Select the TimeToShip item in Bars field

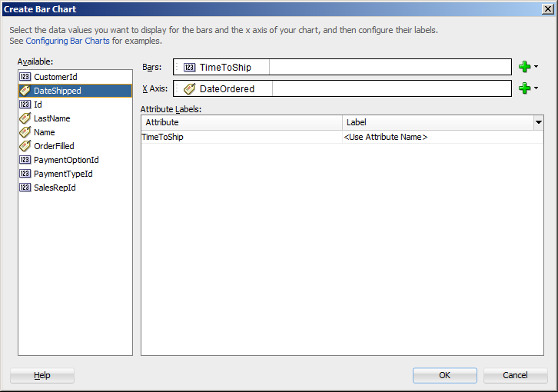[221, 68]
